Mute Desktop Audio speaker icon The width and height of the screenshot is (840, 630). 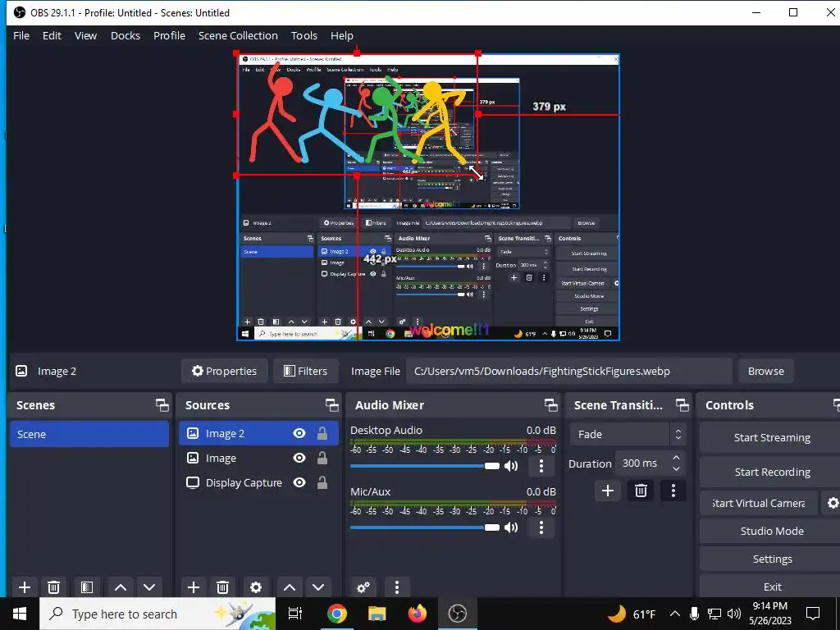(x=511, y=466)
